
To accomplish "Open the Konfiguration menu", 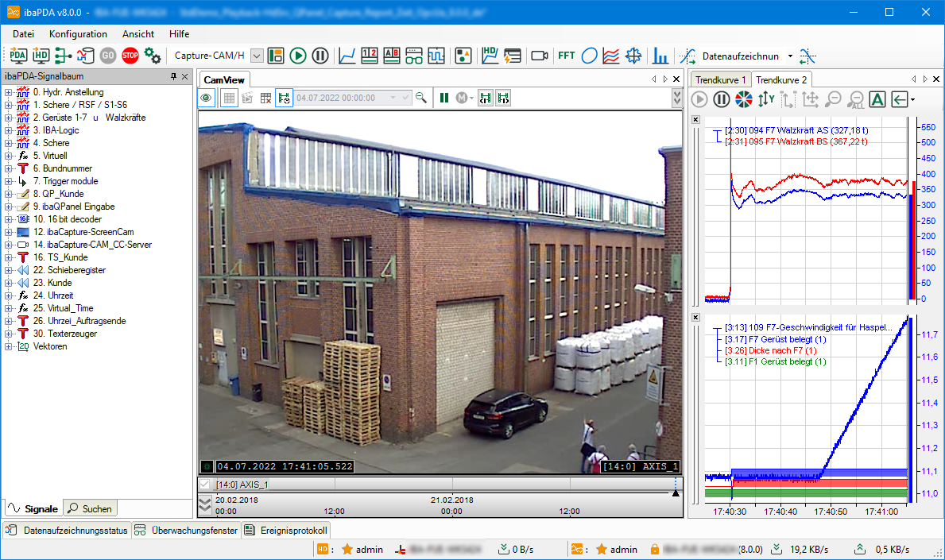I will (x=78, y=34).
